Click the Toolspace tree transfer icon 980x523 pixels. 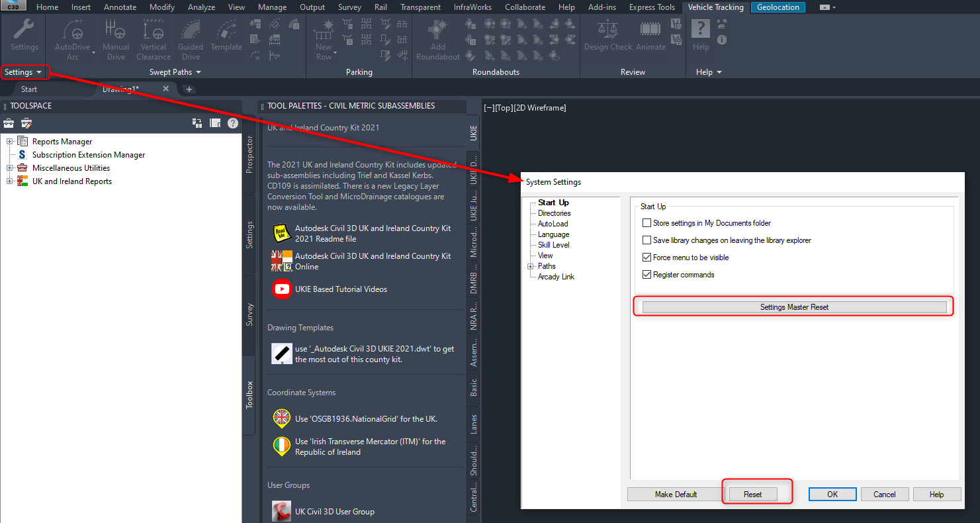coord(197,123)
